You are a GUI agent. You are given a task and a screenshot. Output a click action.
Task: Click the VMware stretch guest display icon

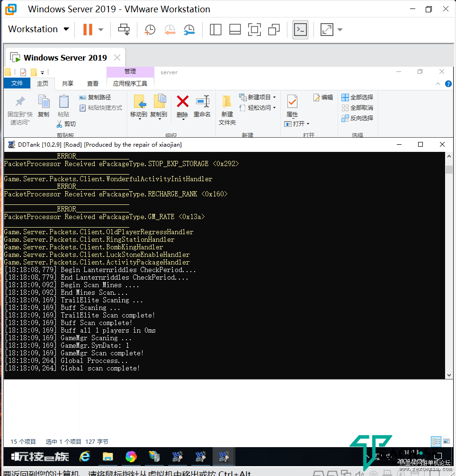[327, 29]
